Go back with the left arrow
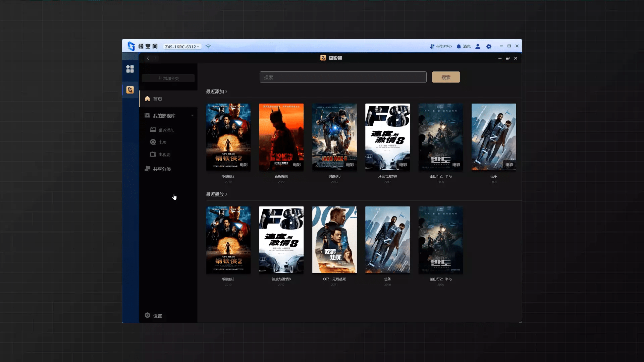Screen dimensions: 644x362 (x=148, y=58)
